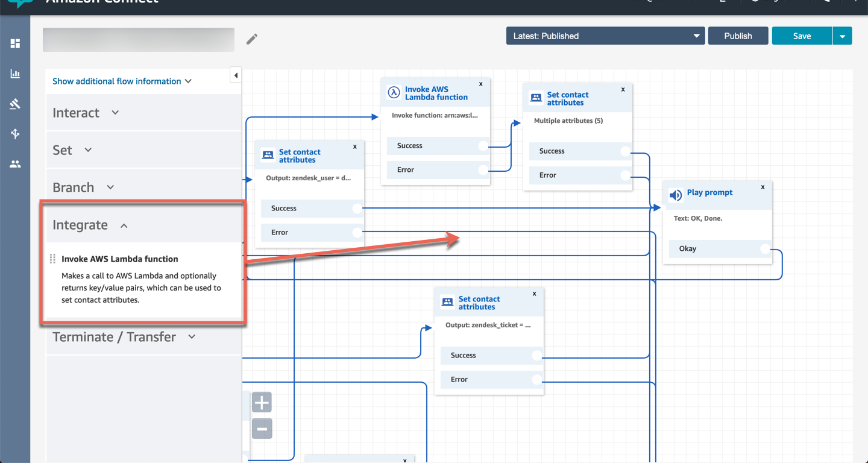
Task: Click the Lambda icon on Invoke block
Action: (394, 92)
